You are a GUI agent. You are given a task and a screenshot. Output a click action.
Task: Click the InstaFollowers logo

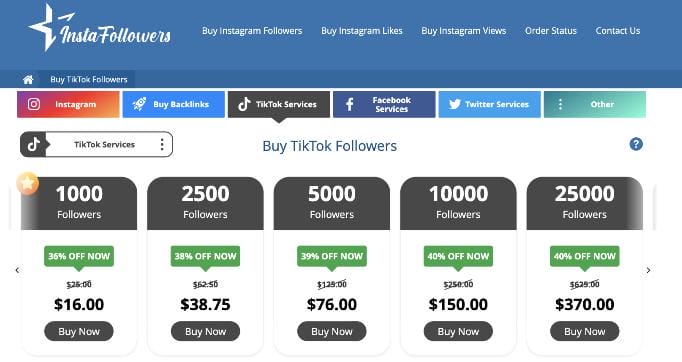coord(100,28)
